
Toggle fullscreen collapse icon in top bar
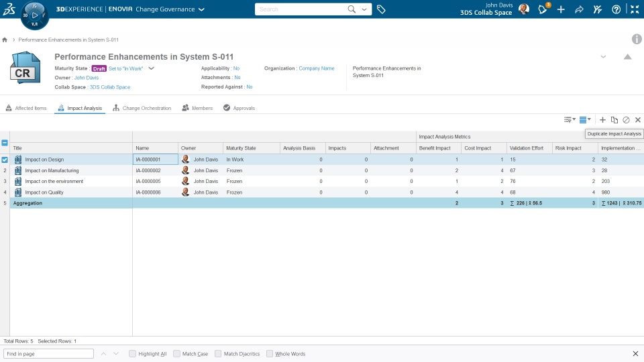coord(635,9)
